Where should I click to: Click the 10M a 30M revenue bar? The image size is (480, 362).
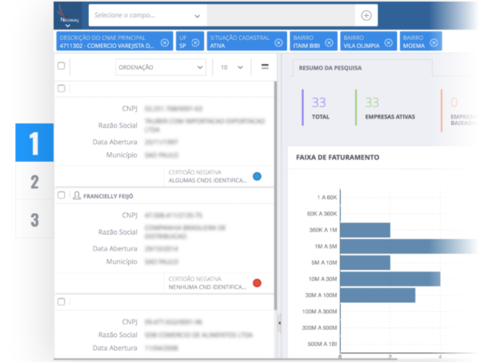(x=390, y=279)
